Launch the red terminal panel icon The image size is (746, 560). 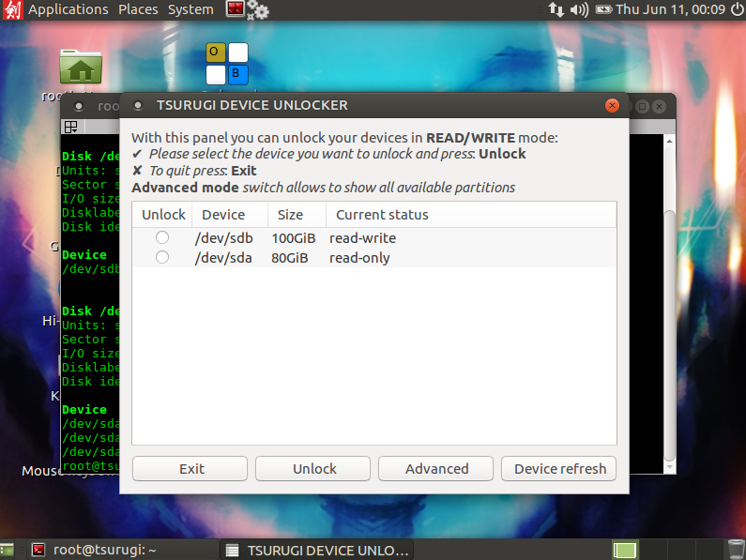[x=235, y=8]
